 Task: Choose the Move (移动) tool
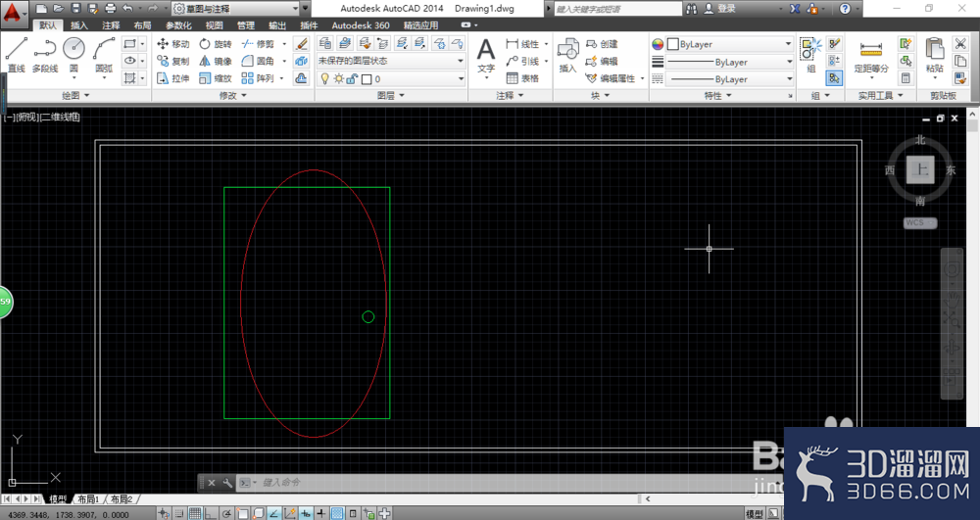173,44
